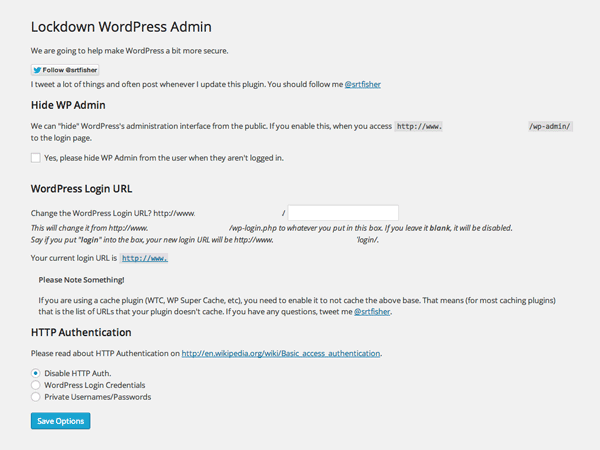This screenshot has width=600, height=450.
Task: Select the WordPress Login Credentials radio option
Action: [36, 385]
